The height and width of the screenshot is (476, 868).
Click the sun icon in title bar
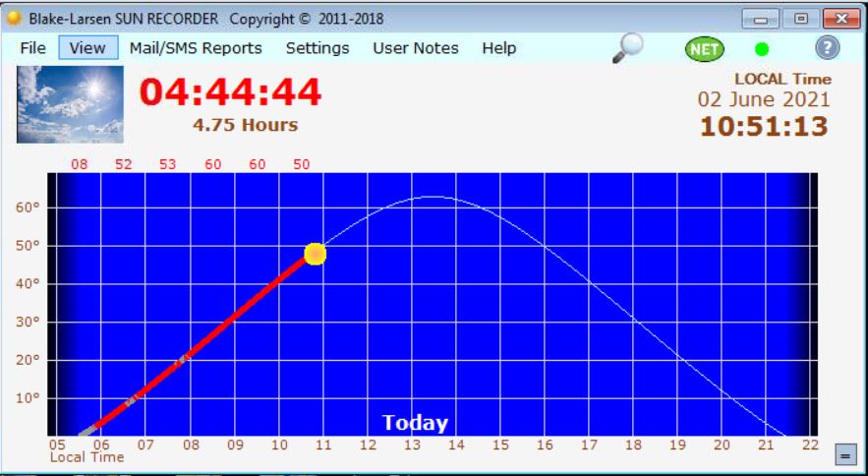(x=14, y=19)
